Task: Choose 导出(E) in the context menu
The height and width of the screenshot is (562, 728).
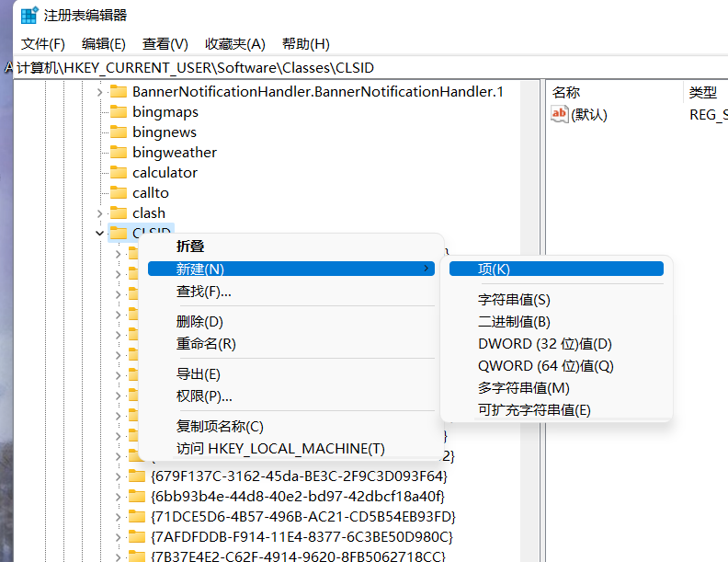Action: [291, 373]
